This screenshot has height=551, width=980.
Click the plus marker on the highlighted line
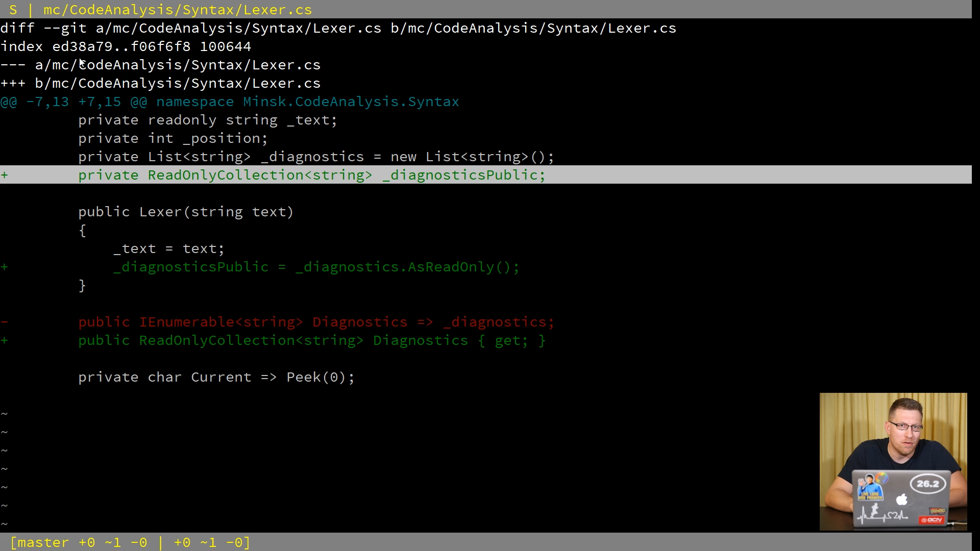coord(5,176)
